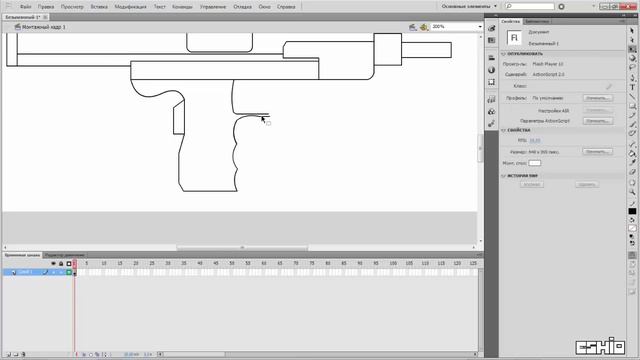The image size is (640, 360).
Task: Select the Paint Bucket tool
Action: point(632,153)
